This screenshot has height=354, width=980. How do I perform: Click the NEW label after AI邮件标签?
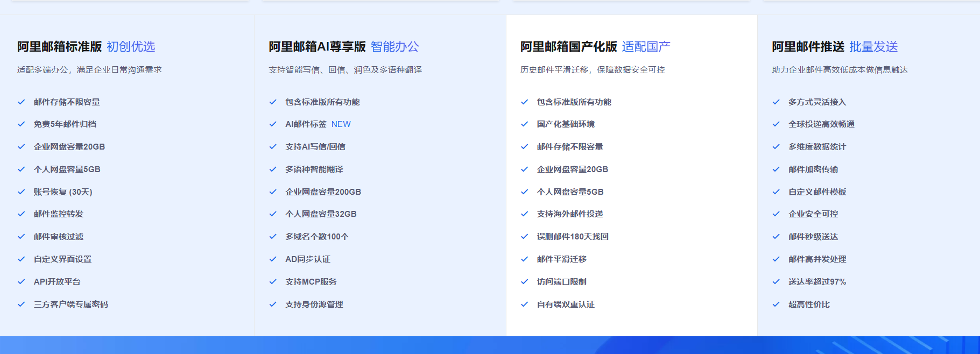tap(341, 124)
